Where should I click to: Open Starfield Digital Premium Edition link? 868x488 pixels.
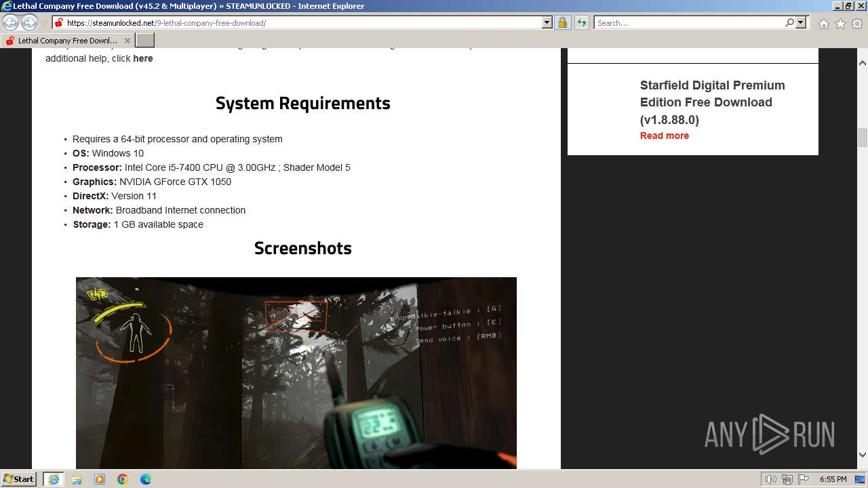tap(712, 102)
